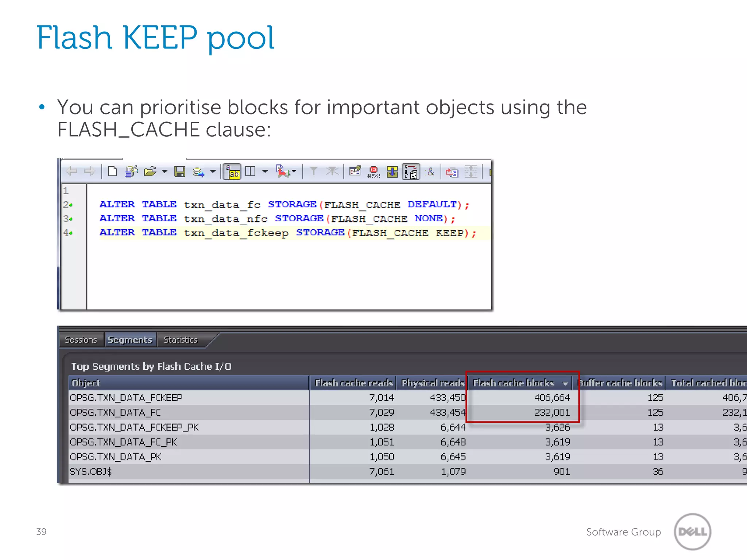The width and height of the screenshot is (747, 560).
Task: Click the SQL script edit icon
Action: point(131,171)
